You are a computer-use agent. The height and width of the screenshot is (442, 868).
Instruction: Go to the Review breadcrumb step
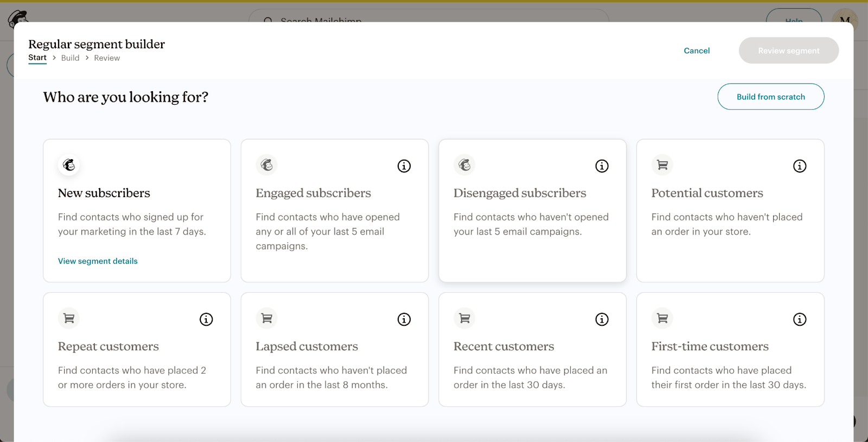point(107,58)
